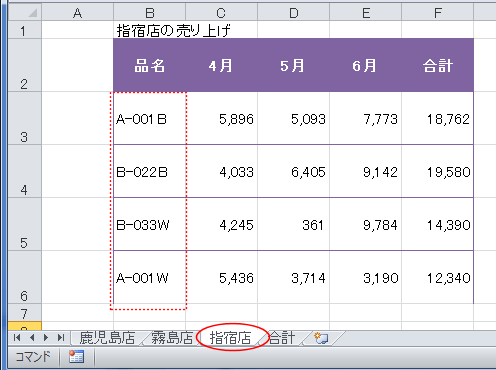Select the 指宿店 sheet tab

pyautogui.click(x=230, y=338)
